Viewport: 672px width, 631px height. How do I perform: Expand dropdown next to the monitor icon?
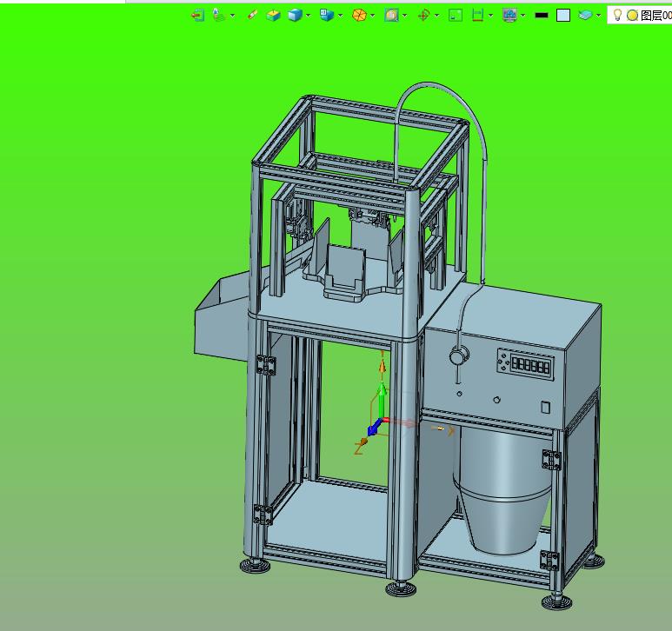[x=522, y=16]
